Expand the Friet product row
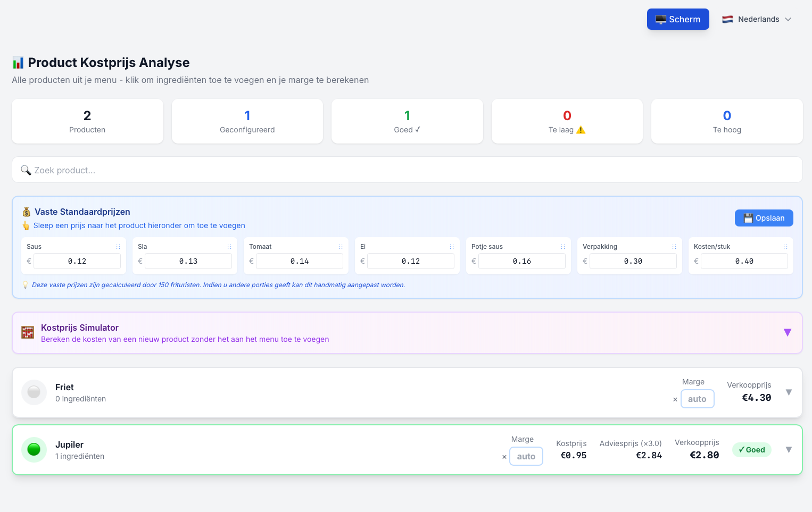 coord(789,392)
